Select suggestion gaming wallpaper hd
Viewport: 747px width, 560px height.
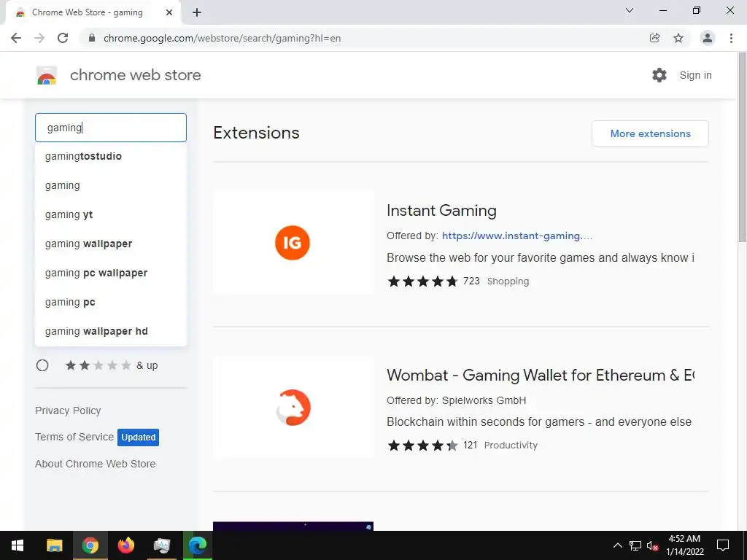click(x=111, y=331)
